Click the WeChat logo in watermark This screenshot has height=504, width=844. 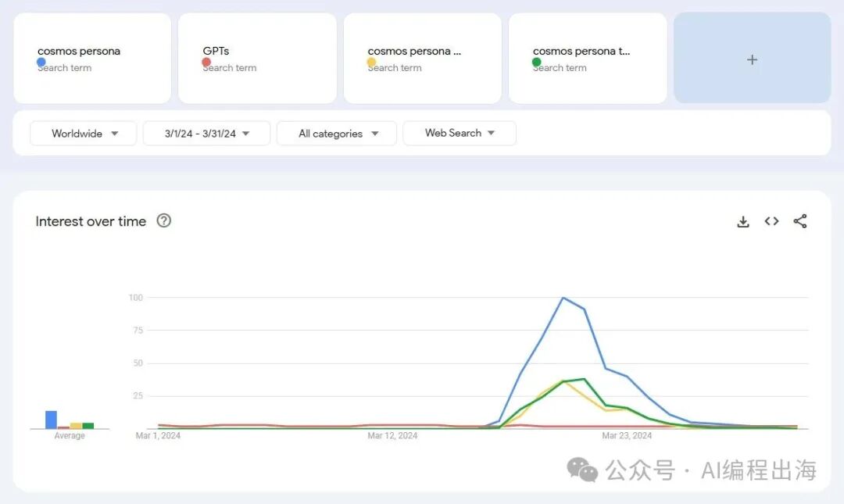582,470
